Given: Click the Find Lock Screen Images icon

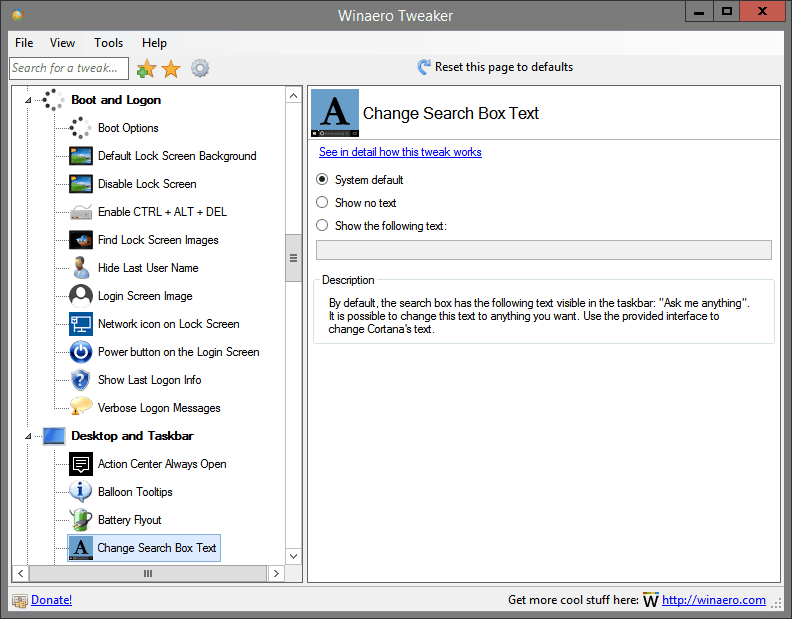Looking at the screenshot, I should click(x=81, y=240).
